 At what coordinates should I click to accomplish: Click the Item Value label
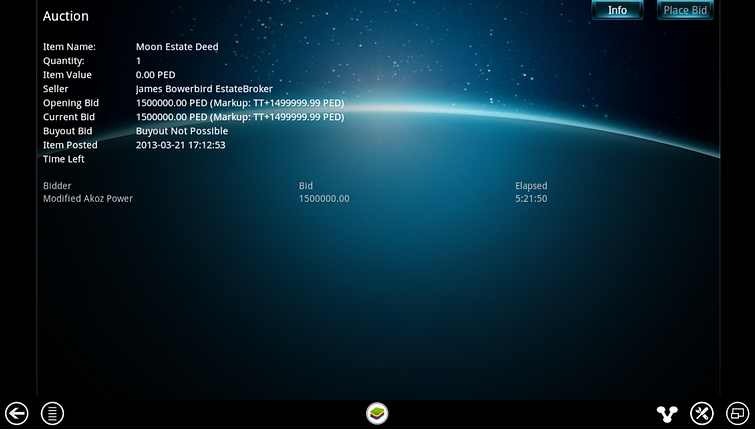67,75
